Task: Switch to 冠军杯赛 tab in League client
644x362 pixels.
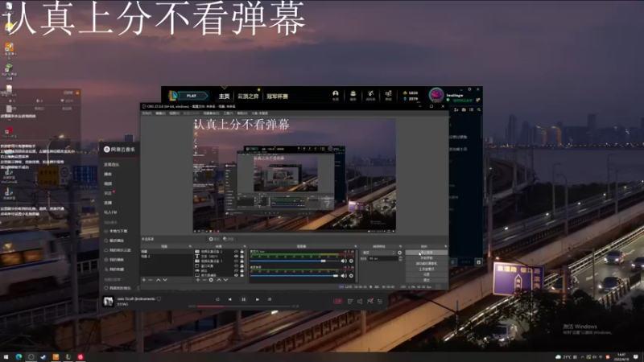Action: pyautogui.click(x=277, y=97)
